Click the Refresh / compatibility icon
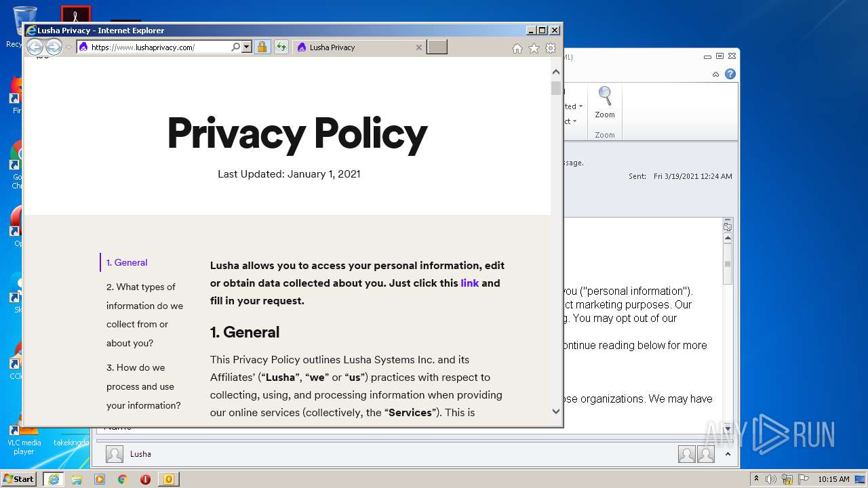868x488 pixels. click(281, 47)
